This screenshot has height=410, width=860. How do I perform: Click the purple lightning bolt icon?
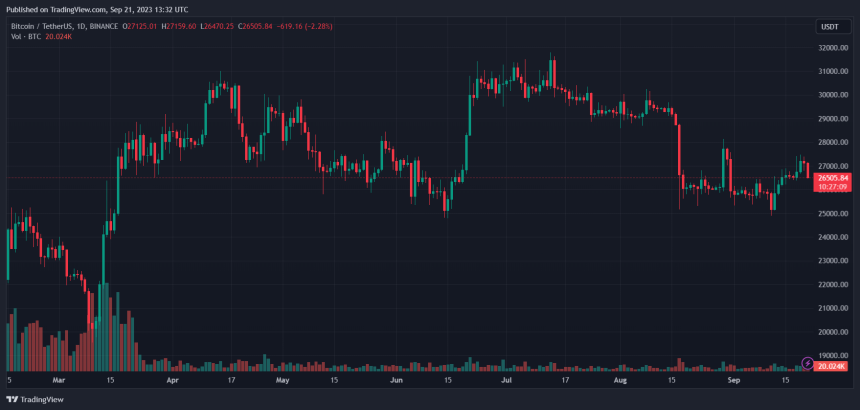pos(807,361)
